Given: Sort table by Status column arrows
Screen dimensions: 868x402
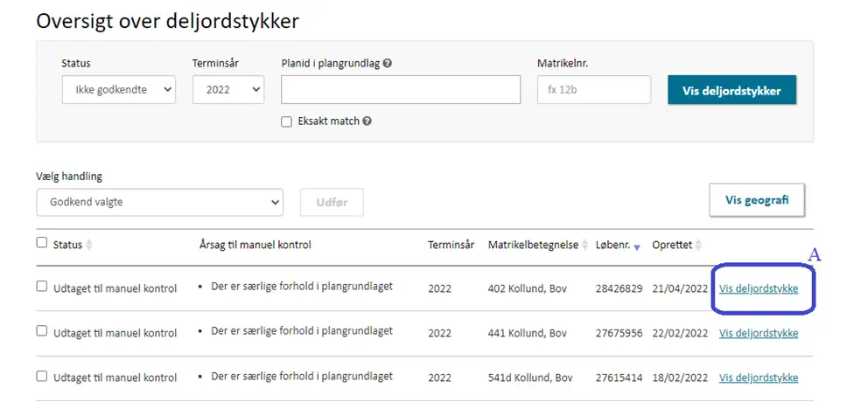Looking at the screenshot, I should 88,246.
